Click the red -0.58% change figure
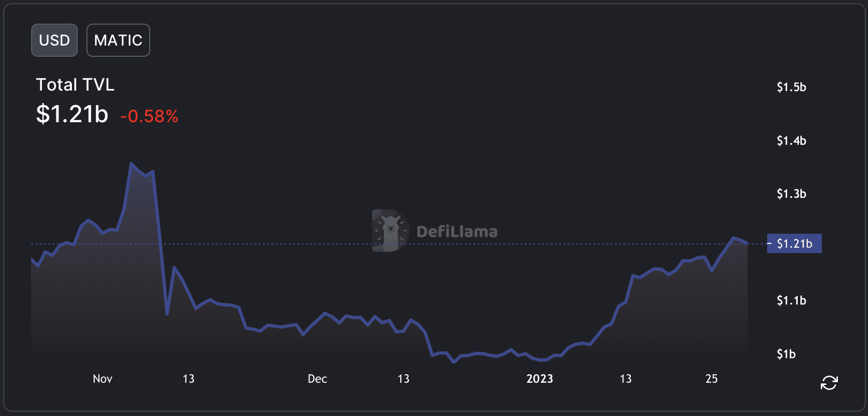This screenshot has height=416, width=868. (149, 116)
